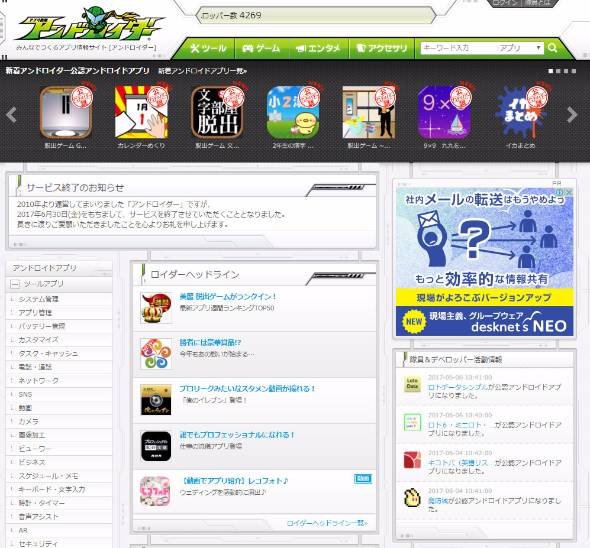Image resolution: width=590 pixels, height=548 pixels.
Task: Open the 9×9 九九 app icon
Action: click(x=444, y=112)
